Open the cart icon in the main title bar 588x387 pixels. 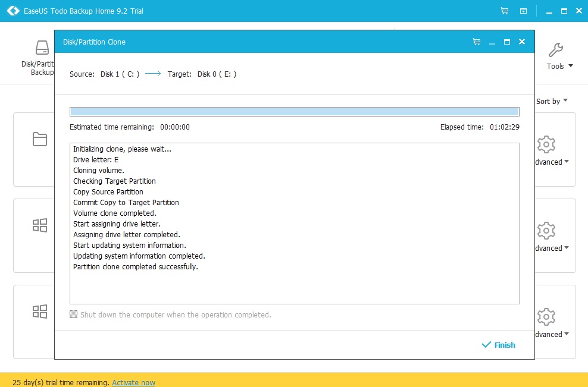[505, 11]
